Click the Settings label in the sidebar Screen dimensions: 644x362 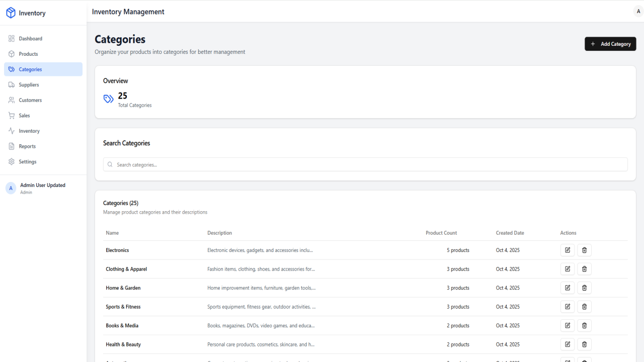pyautogui.click(x=28, y=162)
